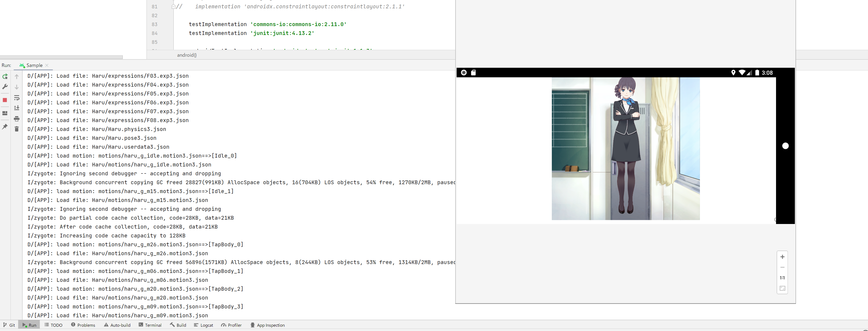This screenshot has height=331, width=868.
Task: Fit emulator display to window
Action: (782, 289)
